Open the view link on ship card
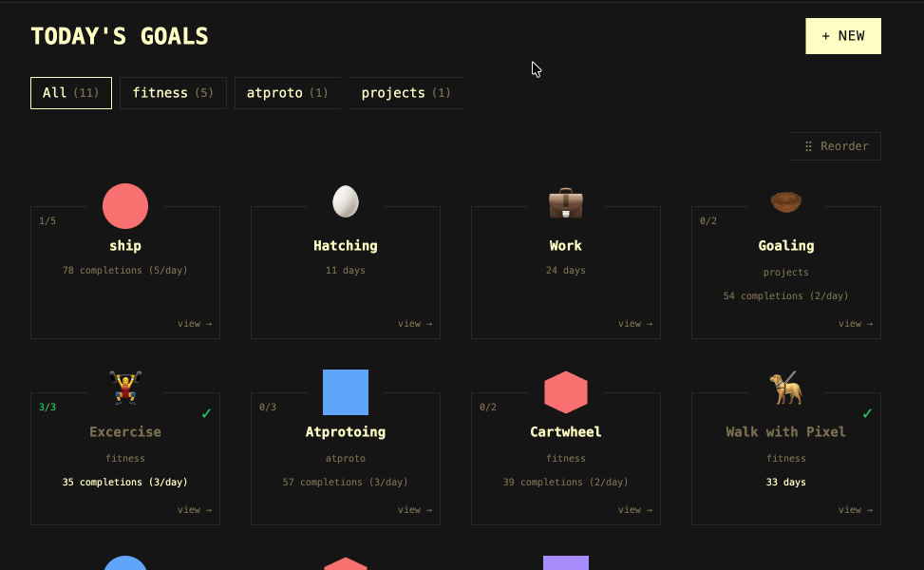The width and height of the screenshot is (924, 570). 194,324
